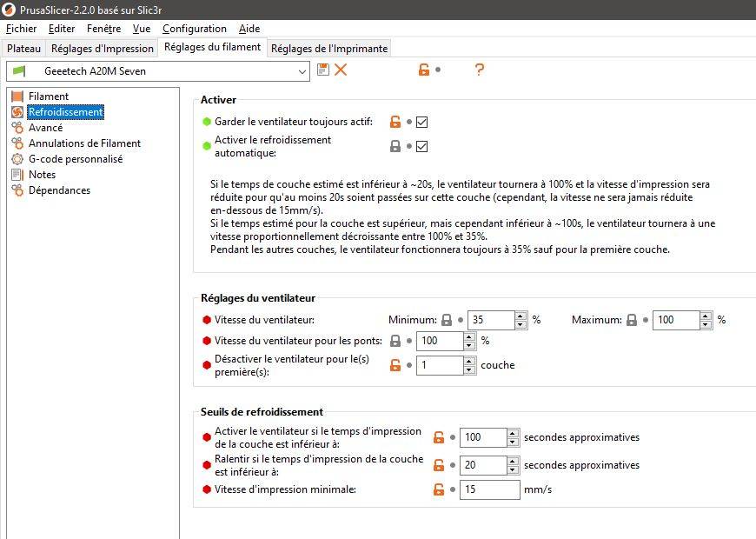756x539 pixels.
Task: Increase disabled fan layers count up arrow
Action: tap(469, 361)
